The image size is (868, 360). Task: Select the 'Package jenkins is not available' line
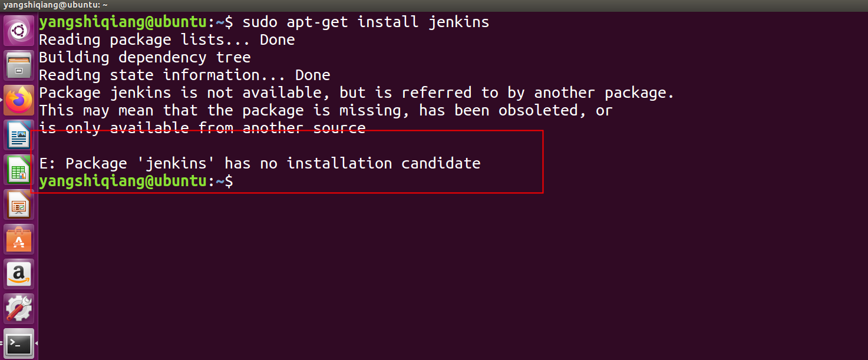pos(354,93)
